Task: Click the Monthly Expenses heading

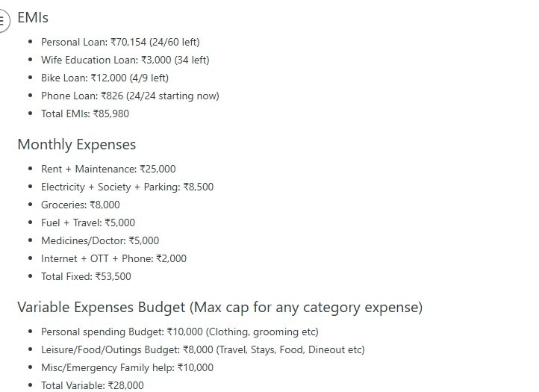Action: click(x=77, y=144)
